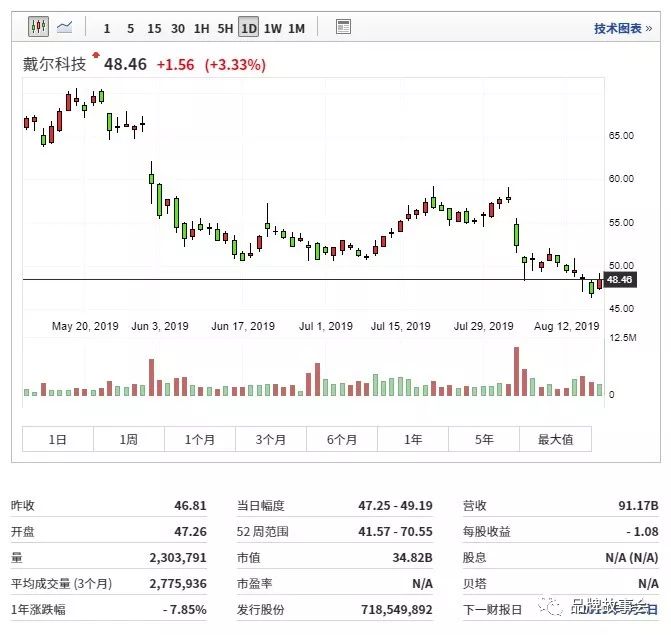
Task: Show the 1日 range tab
Action: click(x=57, y=439)
